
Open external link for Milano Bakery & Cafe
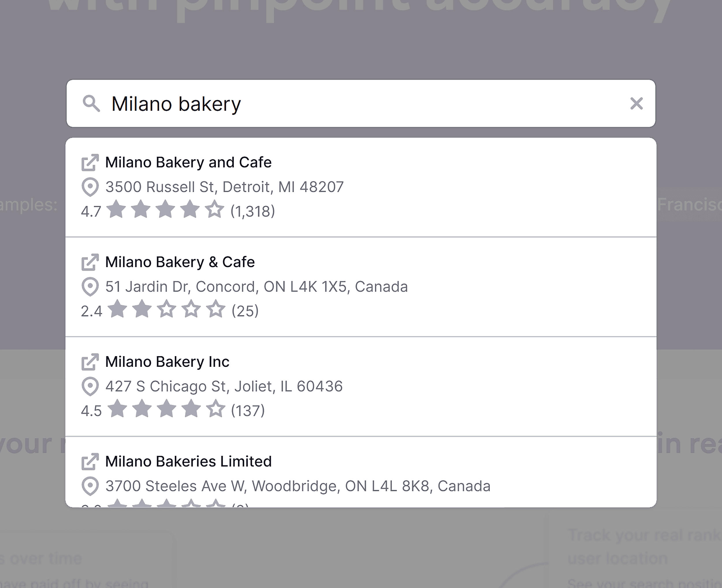click(90, 262)
